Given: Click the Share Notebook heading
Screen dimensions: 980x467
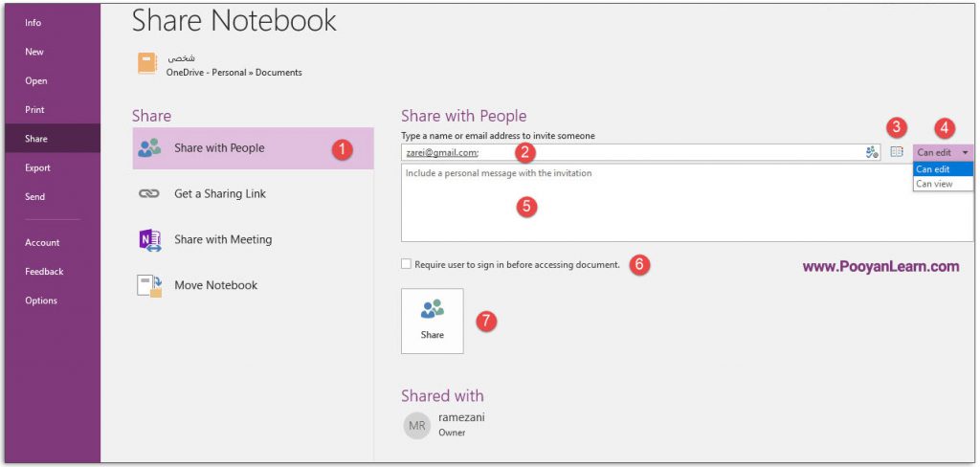Looking at the screenshot, I should point(234,21).
